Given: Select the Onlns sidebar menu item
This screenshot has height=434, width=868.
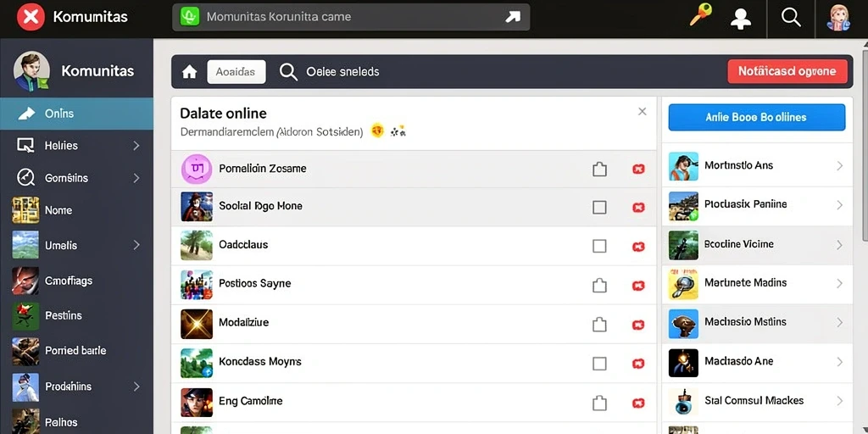Looking at the screenshot, I should (x=76, y=114).
